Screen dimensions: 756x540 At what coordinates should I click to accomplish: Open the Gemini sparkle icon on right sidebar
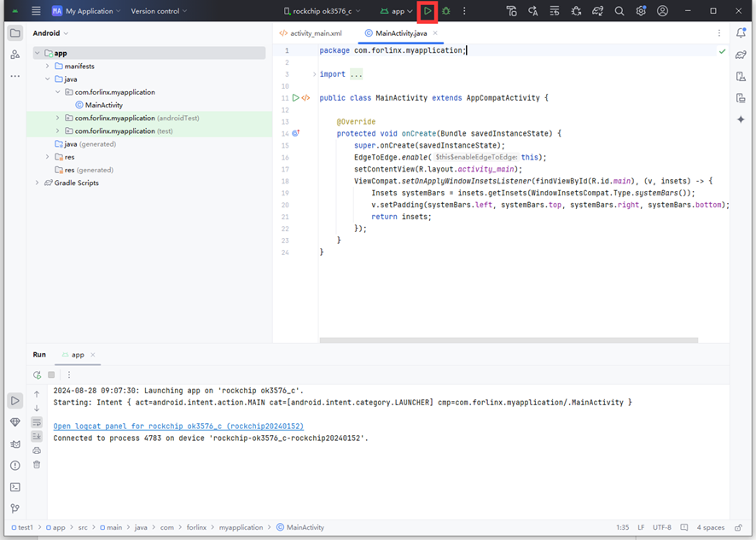coord(741,119)
